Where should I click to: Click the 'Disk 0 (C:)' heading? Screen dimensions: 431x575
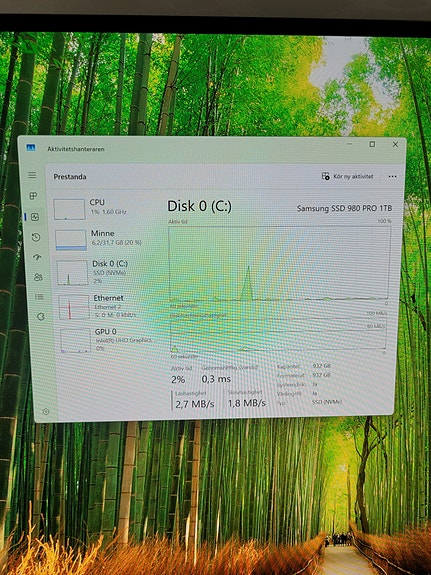coord(200,206)
